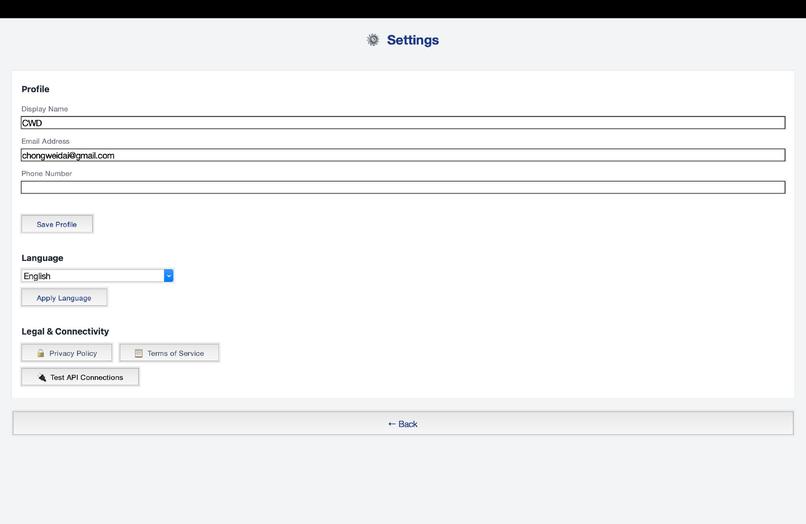The width and height of the screenshot is (806, 524).
Task: Focus the empty Phone Number field
Action: coord(403,187)
